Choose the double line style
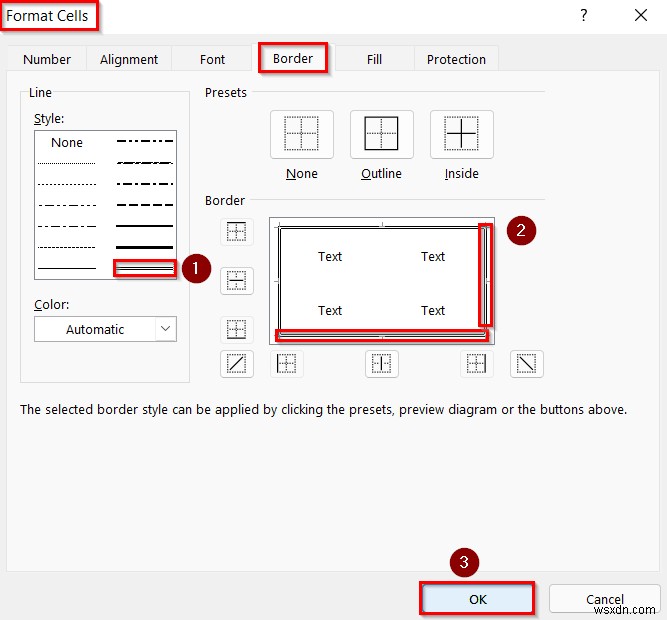Image resolution: width=667 pixels, height=620 pixels. pos(145,268)
